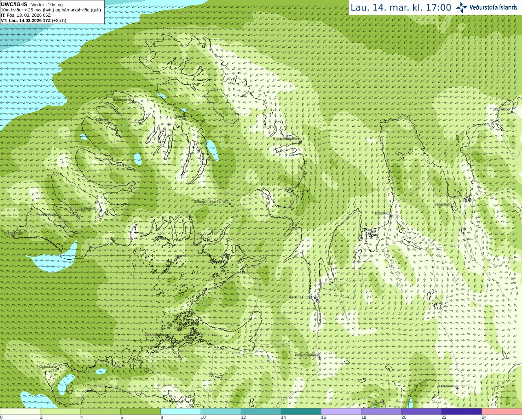Viewport: 522px width, 420px height.
Task: Click the legend scale value 16
Action: [323, 417]
